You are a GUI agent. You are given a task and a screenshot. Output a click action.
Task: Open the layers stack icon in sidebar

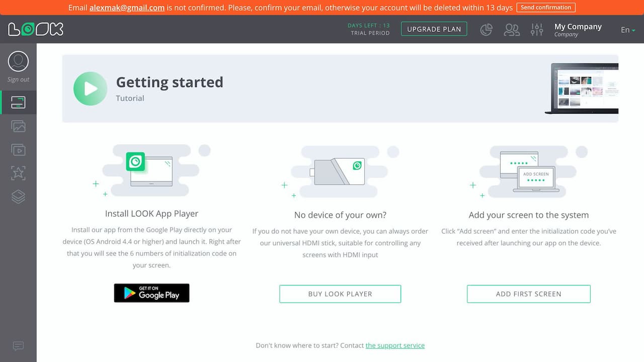click(x=18, y=196)
